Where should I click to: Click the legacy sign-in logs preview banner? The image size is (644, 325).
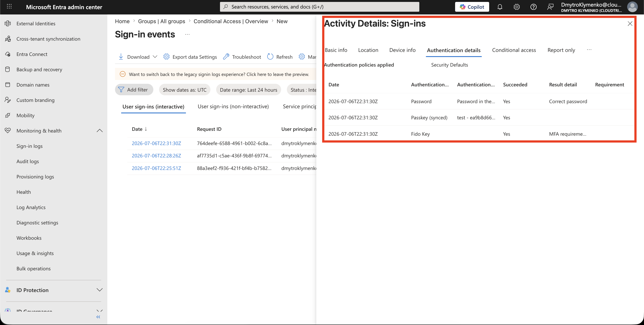click(216, 74)
